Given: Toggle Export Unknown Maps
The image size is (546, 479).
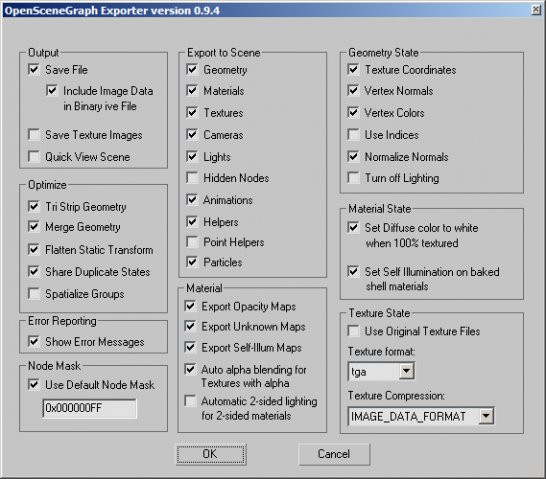Looking at the screenshot, I should [190, 326].
